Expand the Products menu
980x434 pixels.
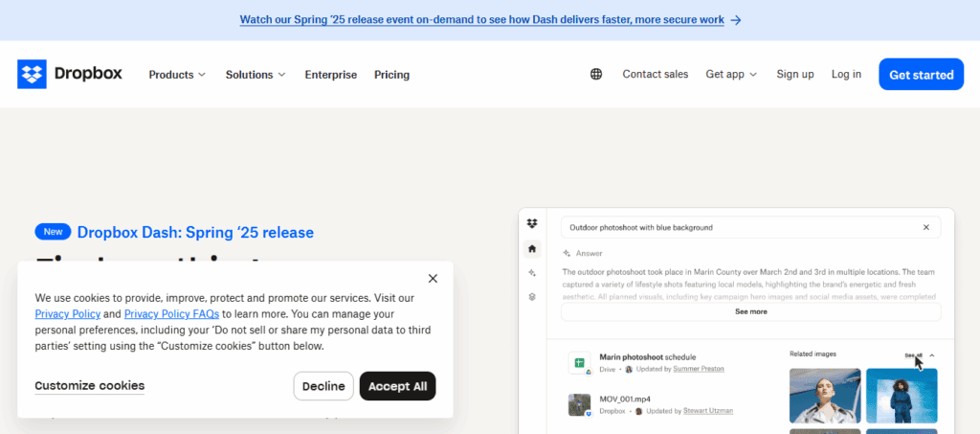(x=177, y=75)
